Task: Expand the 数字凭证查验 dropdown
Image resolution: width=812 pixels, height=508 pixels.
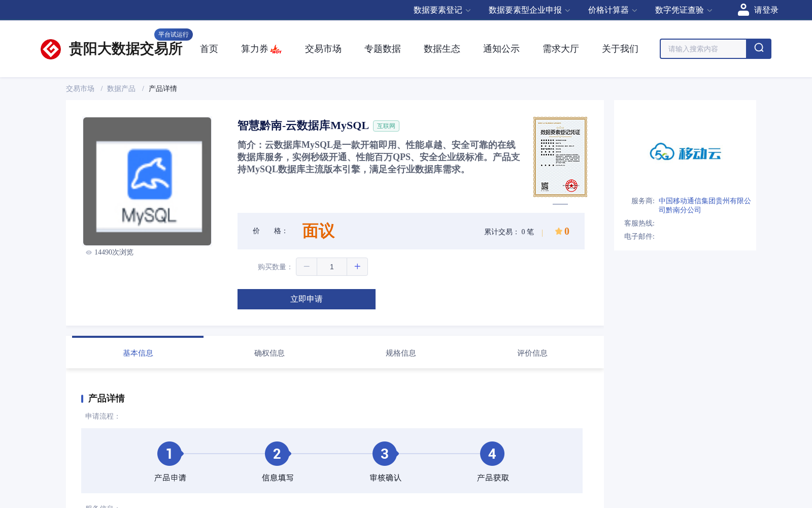Action: click(684, 10)
